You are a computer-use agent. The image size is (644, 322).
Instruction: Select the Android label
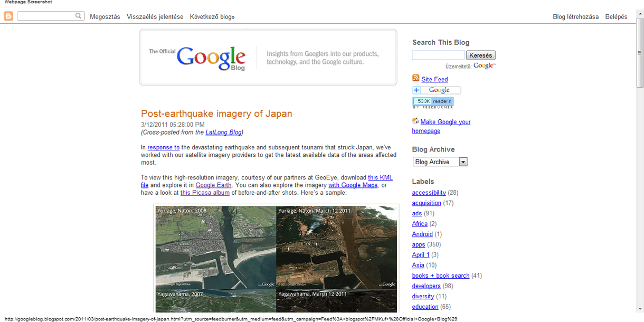[x=422, y=234]
